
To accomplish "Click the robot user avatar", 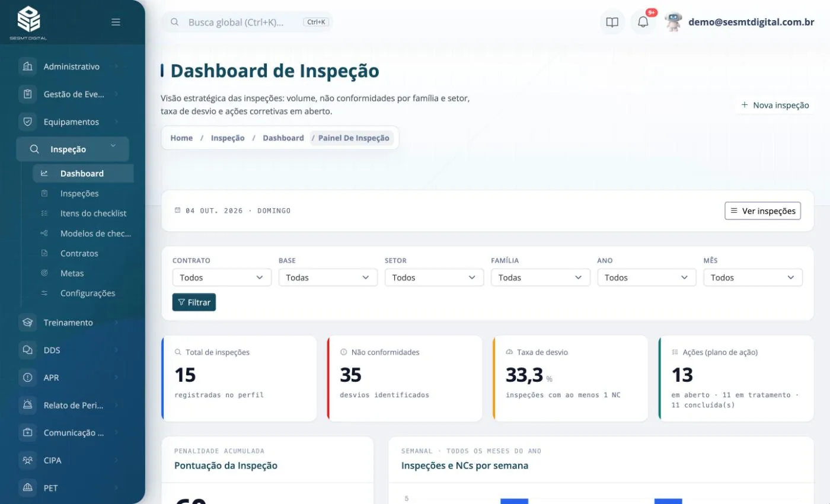I will [673, 23].
